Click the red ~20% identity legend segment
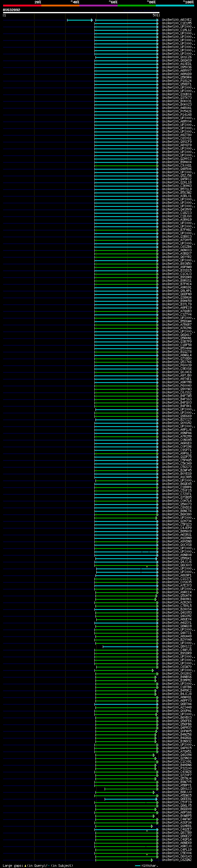Screen dimensions: 197x868 [22, 6]
